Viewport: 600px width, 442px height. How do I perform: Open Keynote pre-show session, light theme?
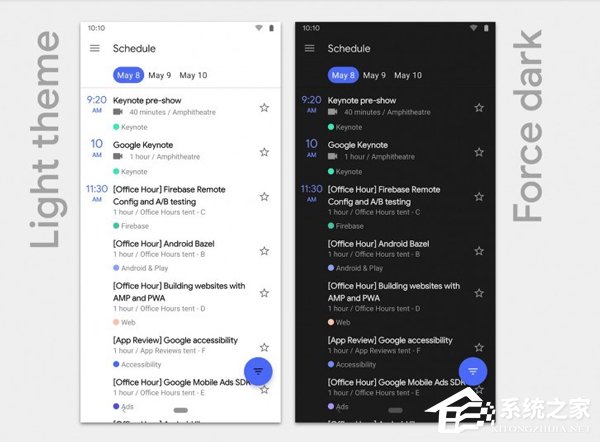(x=147, y=100)
